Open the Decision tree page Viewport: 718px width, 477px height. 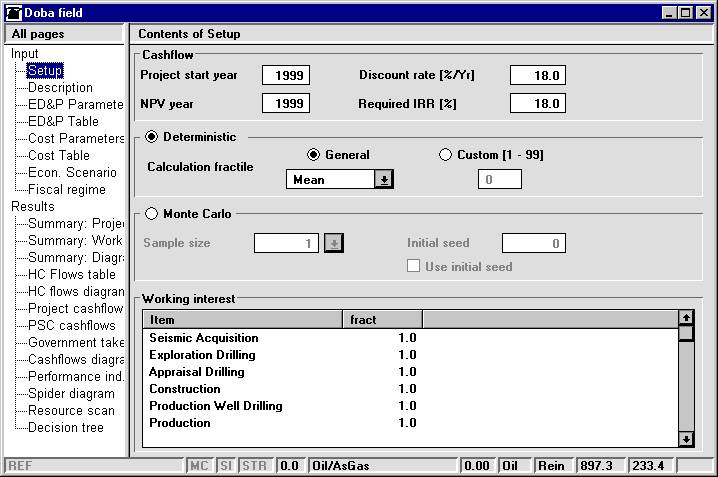click(65, 427)
